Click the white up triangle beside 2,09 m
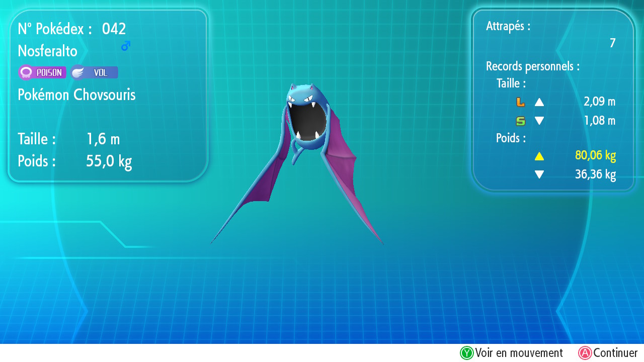 pyautogui.click(x=539, y=102)
